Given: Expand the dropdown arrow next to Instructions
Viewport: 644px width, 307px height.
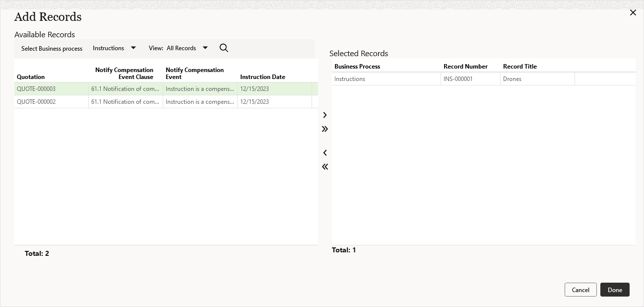Looking at the screenshot, I should (x=133, y=48).
